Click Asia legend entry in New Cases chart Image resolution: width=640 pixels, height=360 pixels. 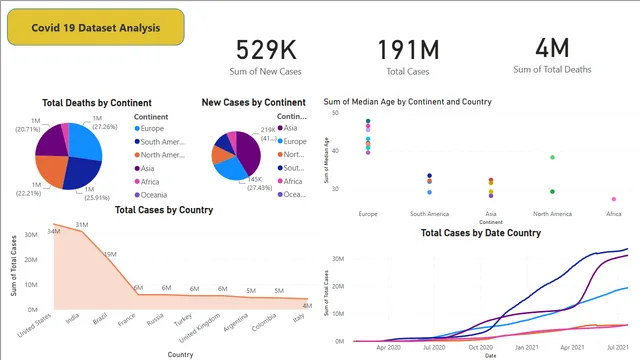[287, 128]
